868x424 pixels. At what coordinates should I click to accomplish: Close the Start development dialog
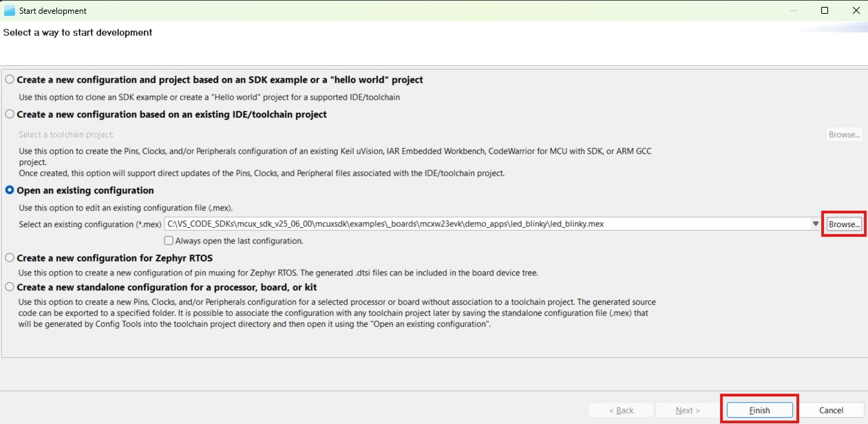(x=856, y=10)
